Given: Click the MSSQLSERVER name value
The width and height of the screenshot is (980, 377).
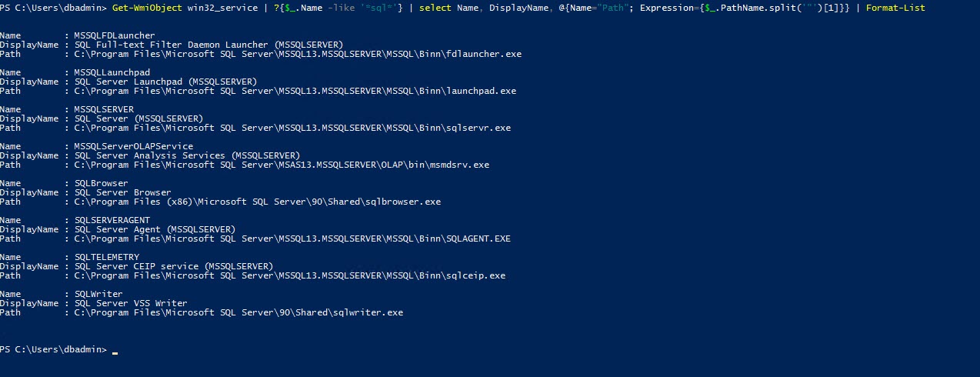Looking at the screenshot, I should pos(104,109).
